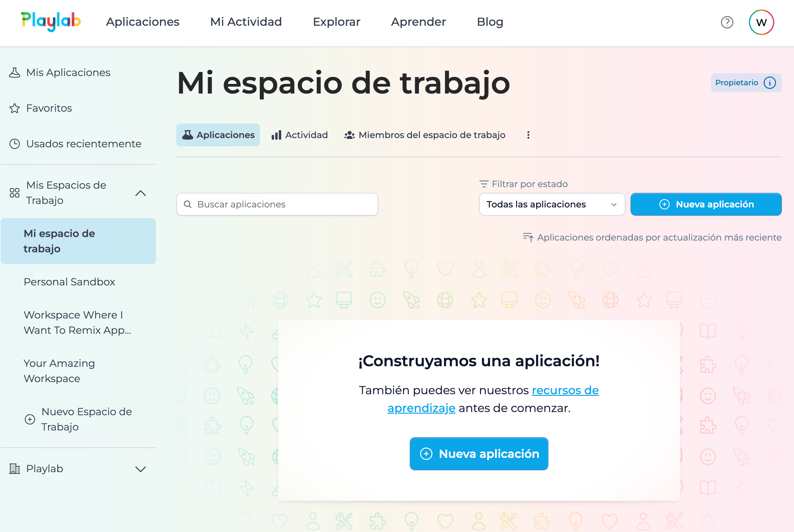Screen dimensions: 794x532
Task: Click the clock icon beside Usados recientemente
Action: click(15, 144)
